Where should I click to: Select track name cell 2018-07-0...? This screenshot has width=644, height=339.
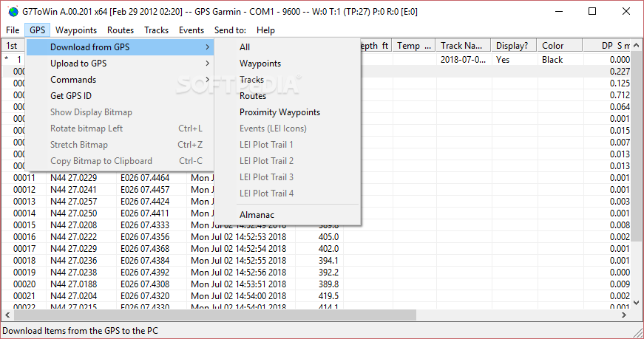(464, 60)
